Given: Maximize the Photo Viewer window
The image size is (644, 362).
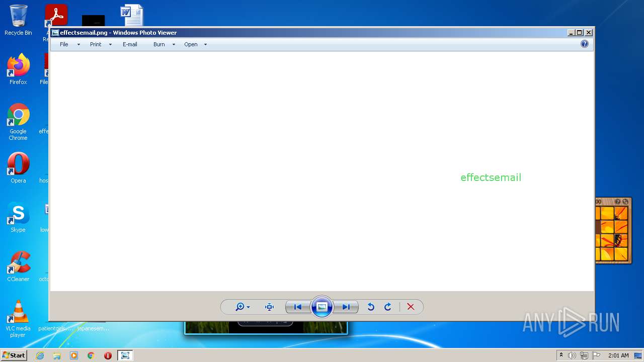Looking at the screenshot, I should click(580, 33).
